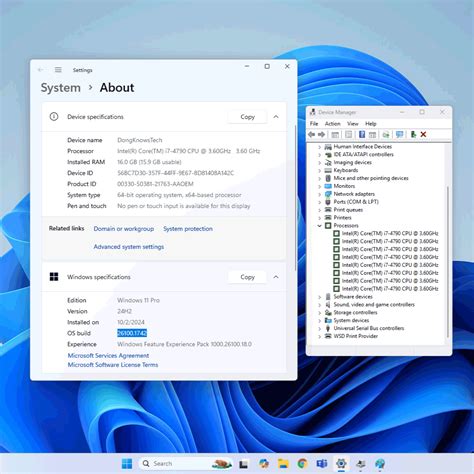The width and height of the screenshot is (474, 474).
Task: Select the Printers tree item
Action: pos(342,218)
